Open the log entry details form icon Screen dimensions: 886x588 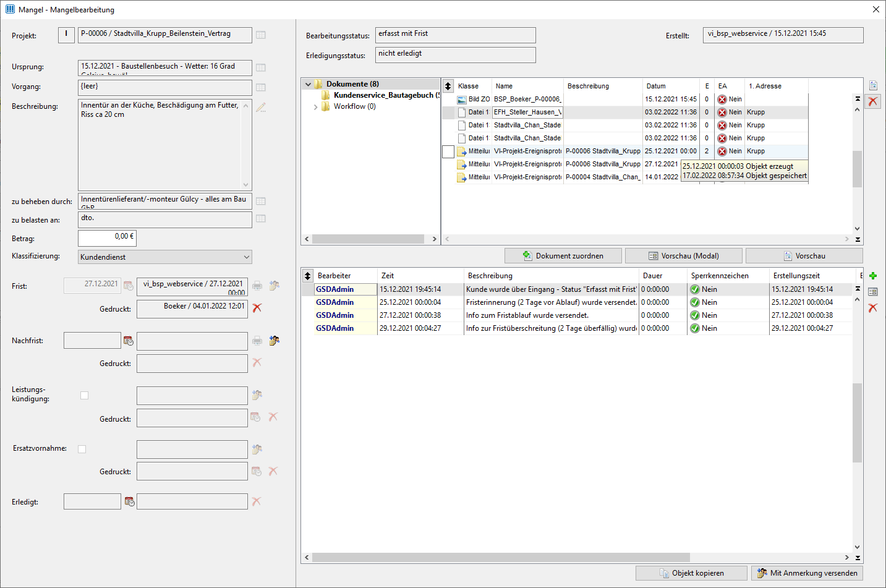[x=873, y=292]
